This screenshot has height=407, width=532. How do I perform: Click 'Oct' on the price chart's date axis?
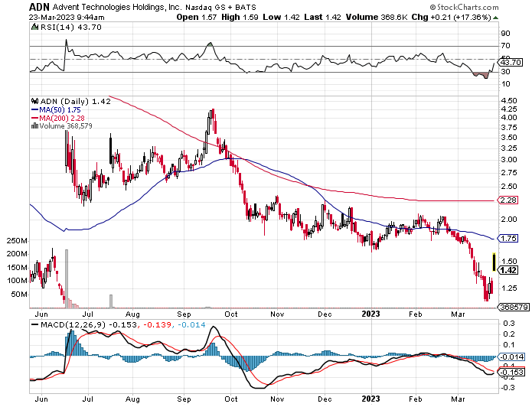231,314
